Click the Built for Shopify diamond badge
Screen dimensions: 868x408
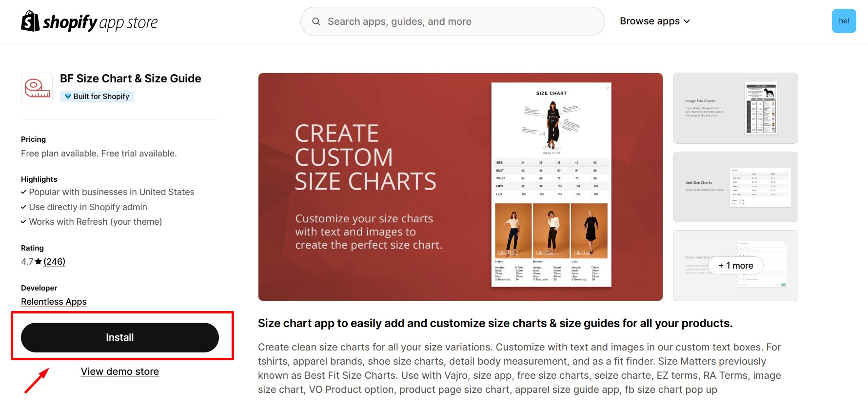[x=68, y=96]
